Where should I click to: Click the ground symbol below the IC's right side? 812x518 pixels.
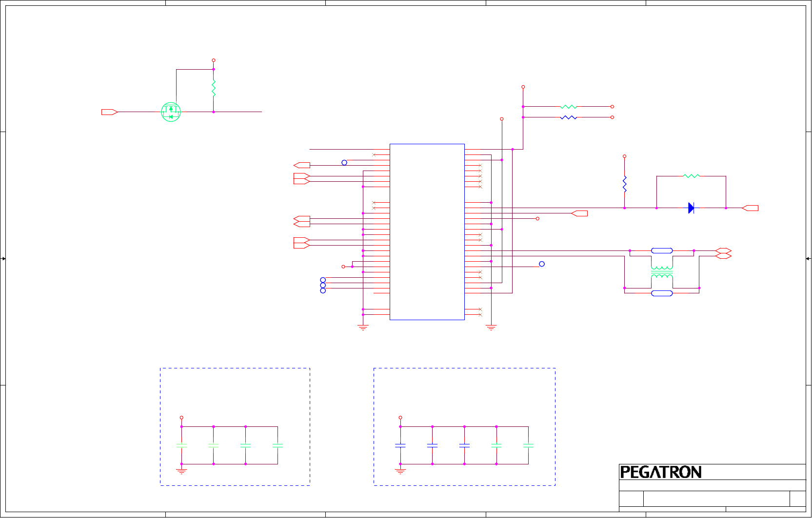click(491, 327)
